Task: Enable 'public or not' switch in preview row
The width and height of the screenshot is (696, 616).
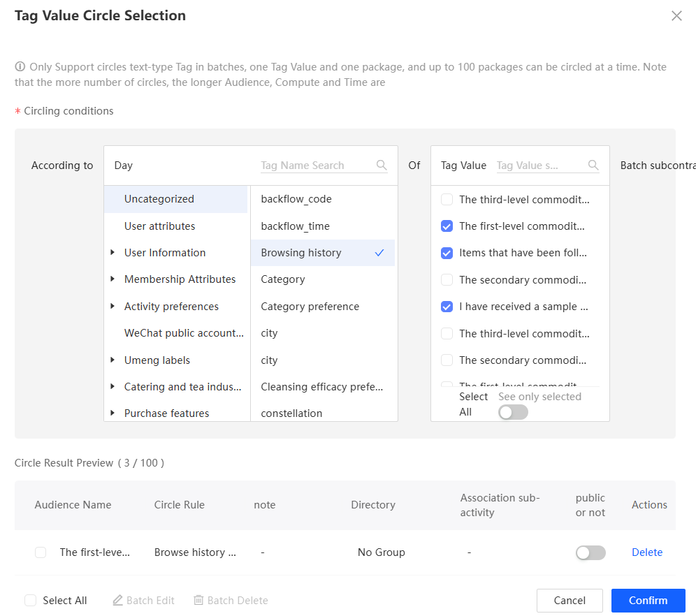Action: pos(590,552)
